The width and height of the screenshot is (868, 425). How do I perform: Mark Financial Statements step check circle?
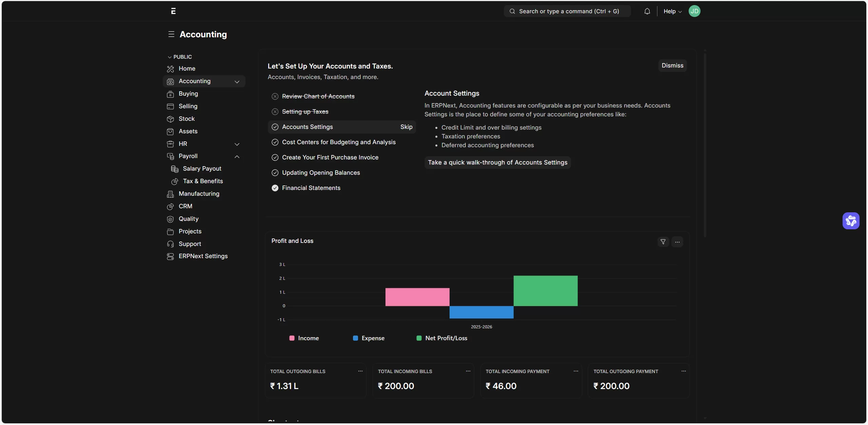(x=275, y=188)
